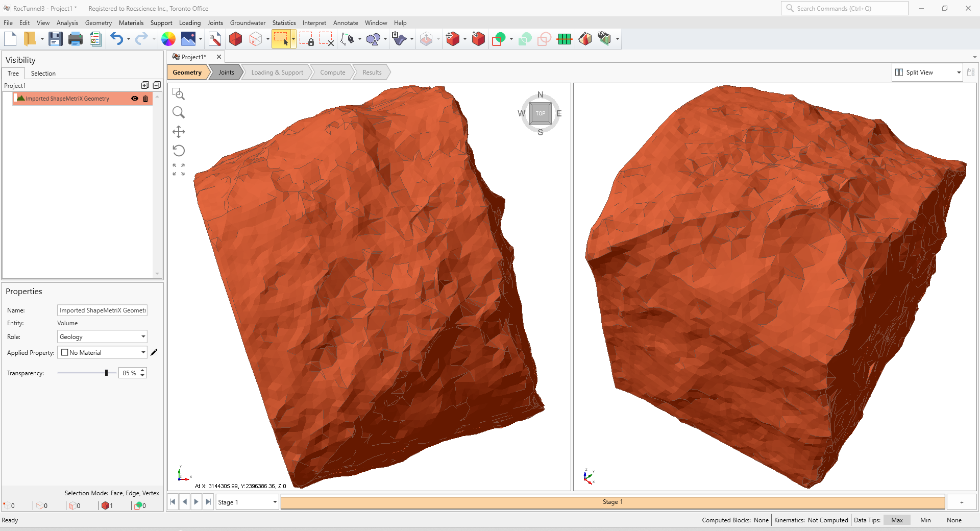
Task: Click the add stage plus button
Action: (962, 502)
